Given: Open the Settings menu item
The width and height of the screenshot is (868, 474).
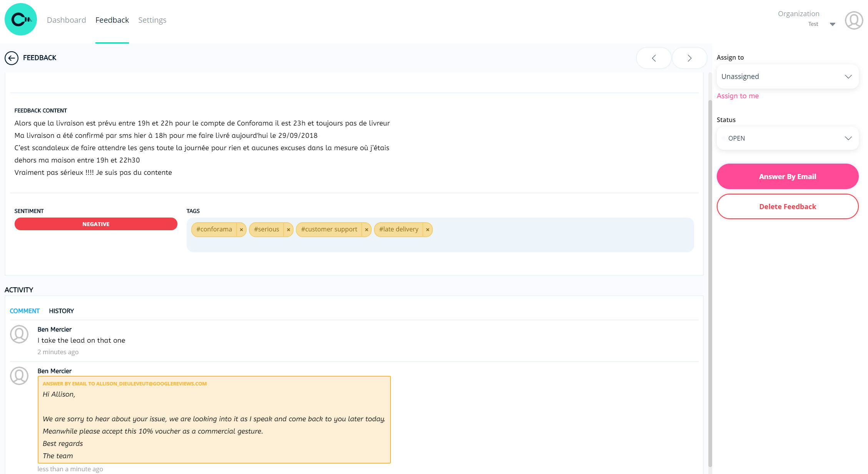Looking at the screenshot, I should (152, 20).
